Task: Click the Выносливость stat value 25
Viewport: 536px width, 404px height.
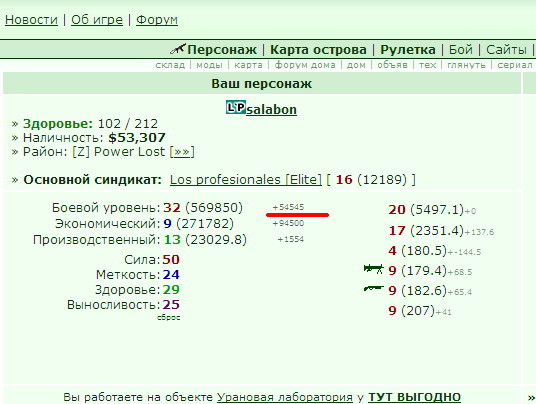Action: [x=171, y=305]
